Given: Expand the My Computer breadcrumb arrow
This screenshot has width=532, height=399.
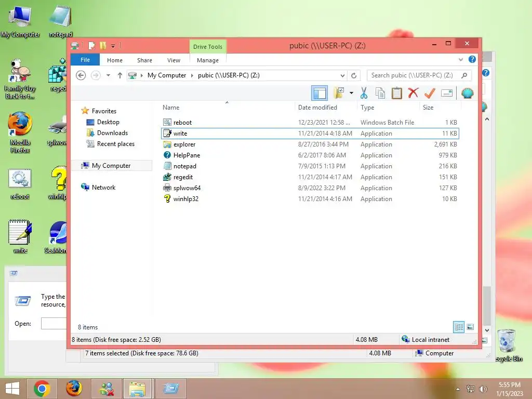Looking at the screenshot, I should pos(192,75).
